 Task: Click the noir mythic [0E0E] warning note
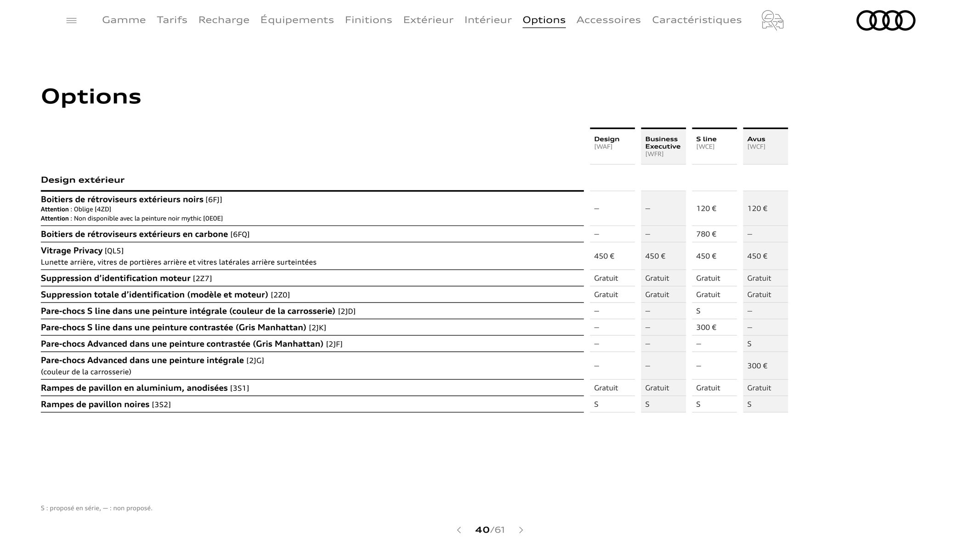click(132, 219)
